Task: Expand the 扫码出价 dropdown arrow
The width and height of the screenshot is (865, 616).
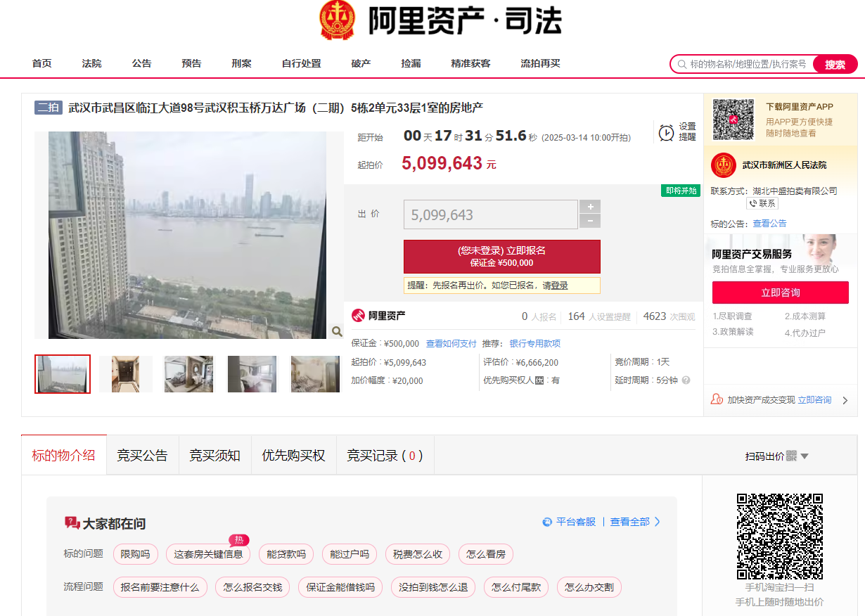Action: [x=805, y=456]
